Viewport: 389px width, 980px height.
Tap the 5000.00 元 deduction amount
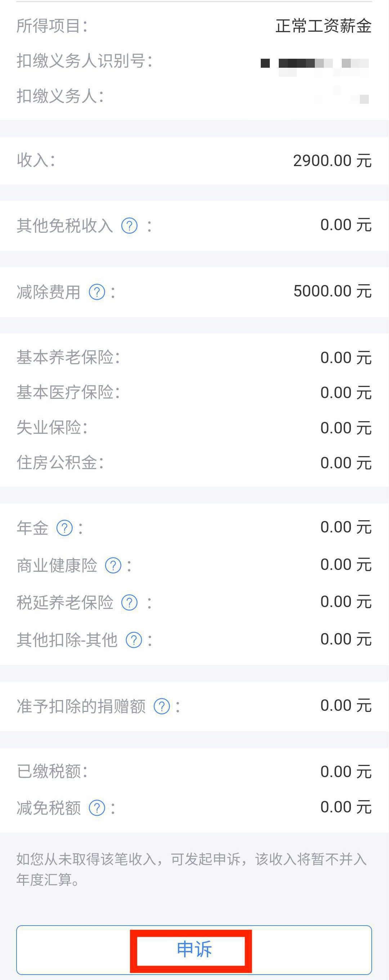[x=332, y=291]
